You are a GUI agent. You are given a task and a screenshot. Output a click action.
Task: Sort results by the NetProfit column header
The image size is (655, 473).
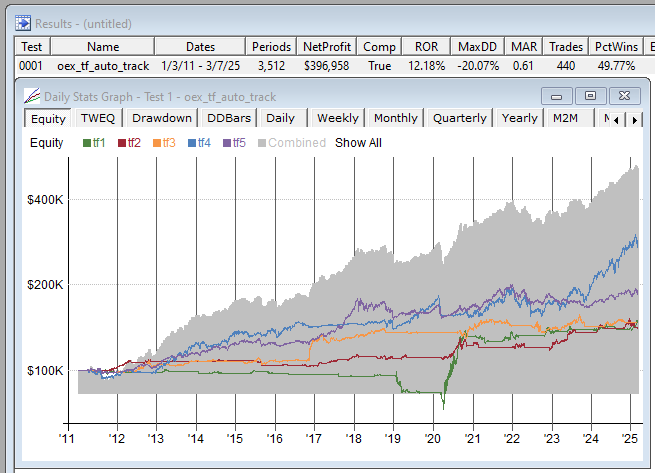click(x=327, y=46)
